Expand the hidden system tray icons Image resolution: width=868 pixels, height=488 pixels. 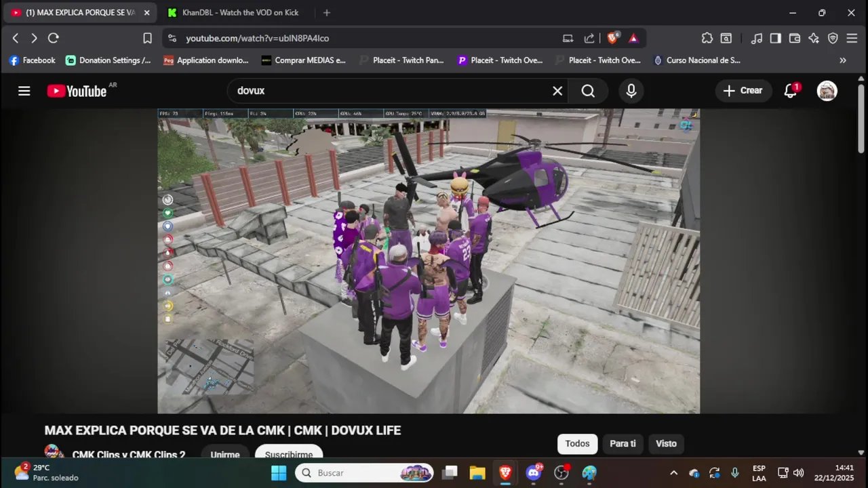[673, 473]
